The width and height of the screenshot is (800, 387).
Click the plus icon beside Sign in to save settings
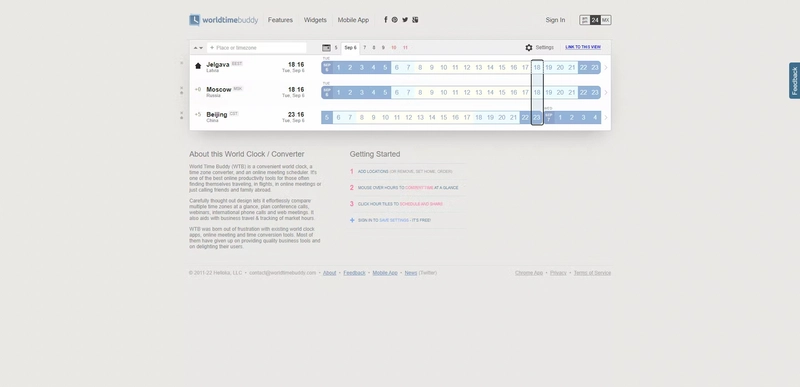tap(352, 220)
